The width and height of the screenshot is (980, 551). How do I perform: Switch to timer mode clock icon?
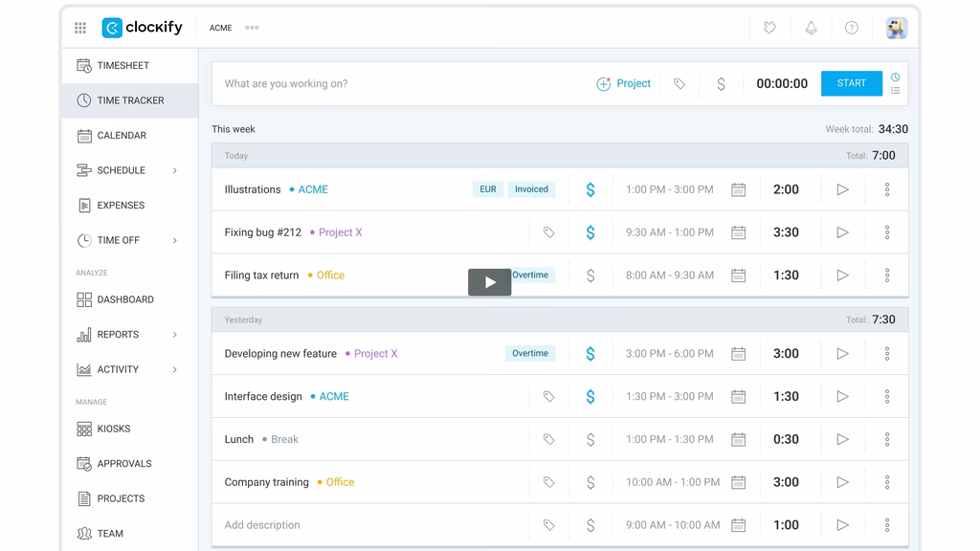coord(895,77)
